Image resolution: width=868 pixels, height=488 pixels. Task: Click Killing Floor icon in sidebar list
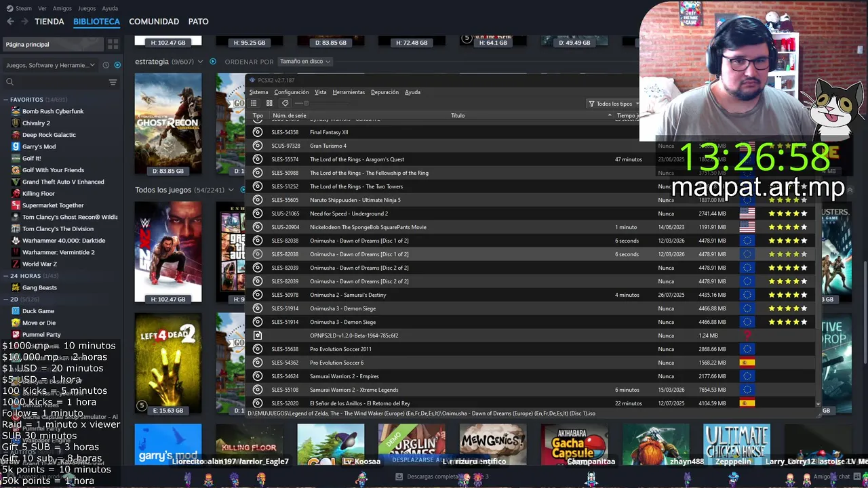click(x=16, y=193)
